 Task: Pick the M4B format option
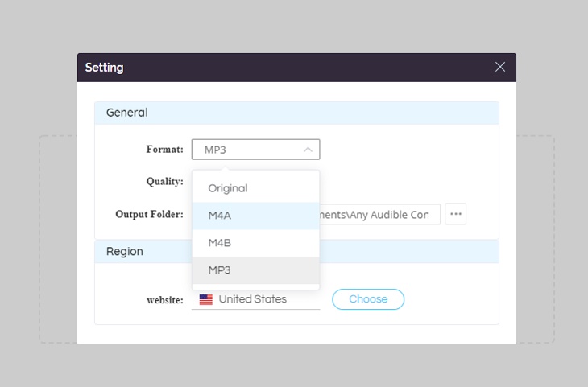coord(256,243)
